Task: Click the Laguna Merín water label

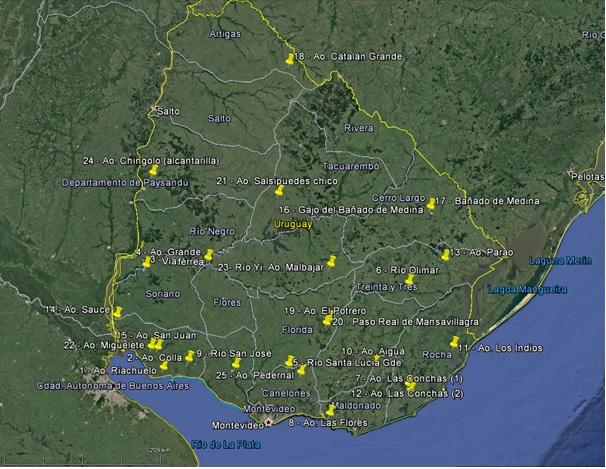Action: pyautogui.click(x=522, y=260)
